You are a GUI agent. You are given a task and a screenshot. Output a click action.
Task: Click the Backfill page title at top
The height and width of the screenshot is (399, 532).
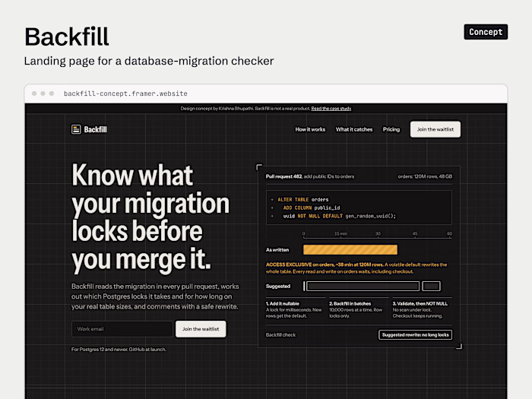(67, 36)
